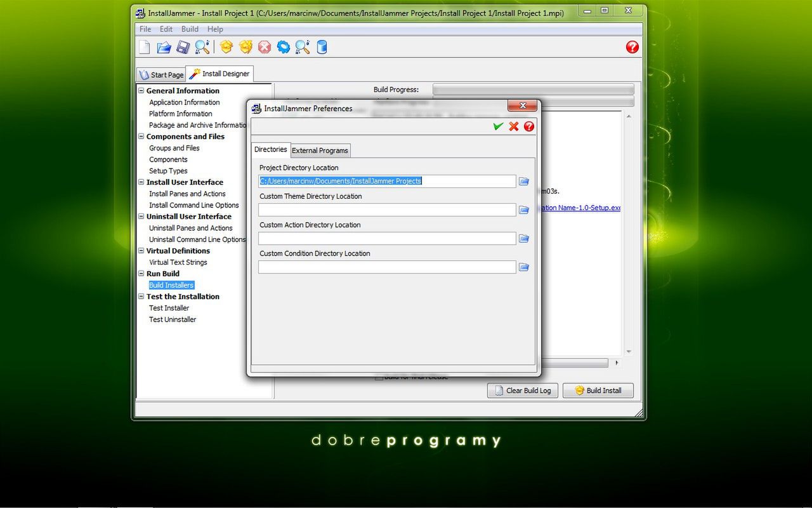The width and height of the screenshot is (812, 508).
Task: Click the build log scroll-down arrow
Action: (629, 352)
